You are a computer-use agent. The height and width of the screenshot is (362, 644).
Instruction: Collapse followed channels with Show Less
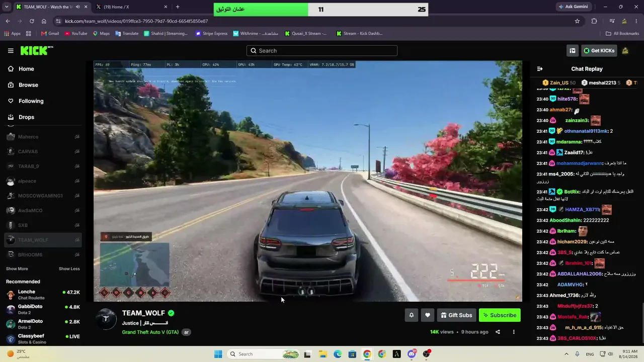[69, 269]
